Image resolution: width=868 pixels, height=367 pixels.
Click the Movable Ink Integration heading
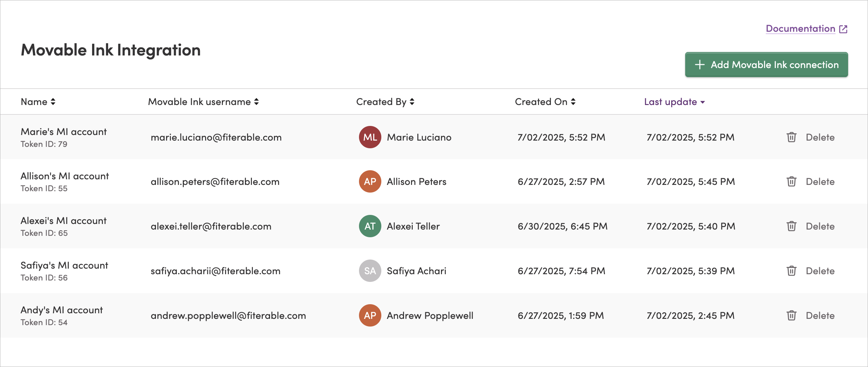(111, 50)
